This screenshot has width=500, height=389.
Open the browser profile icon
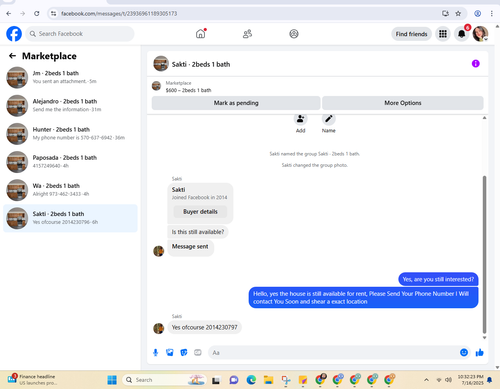point(478,14)
